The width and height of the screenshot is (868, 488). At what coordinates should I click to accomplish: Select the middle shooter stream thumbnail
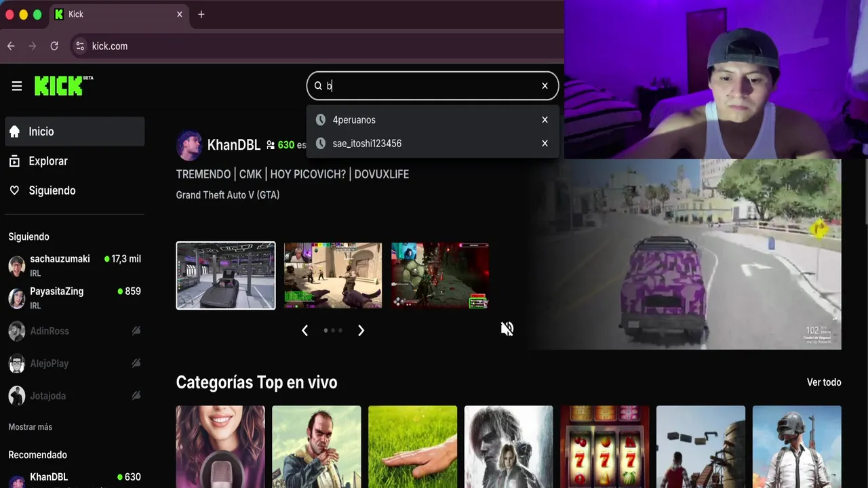(x=333, y=275)
